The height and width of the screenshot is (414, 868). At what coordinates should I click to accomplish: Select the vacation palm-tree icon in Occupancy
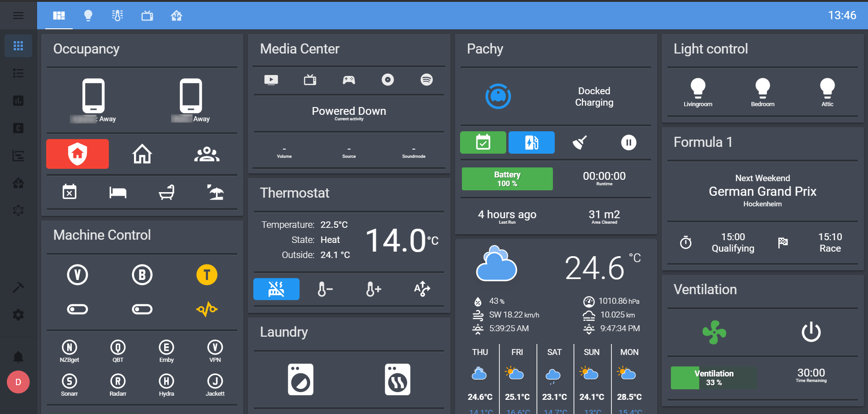point(214,192)
